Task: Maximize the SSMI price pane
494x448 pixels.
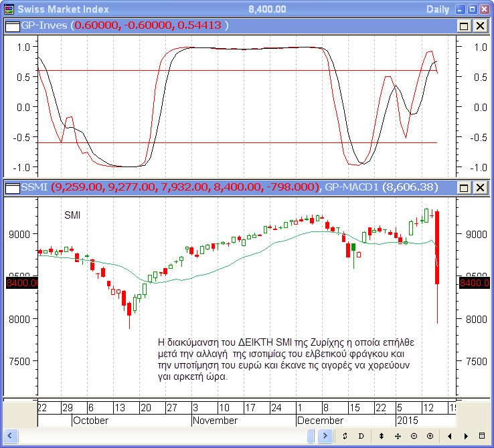Action: coord(464,188)
